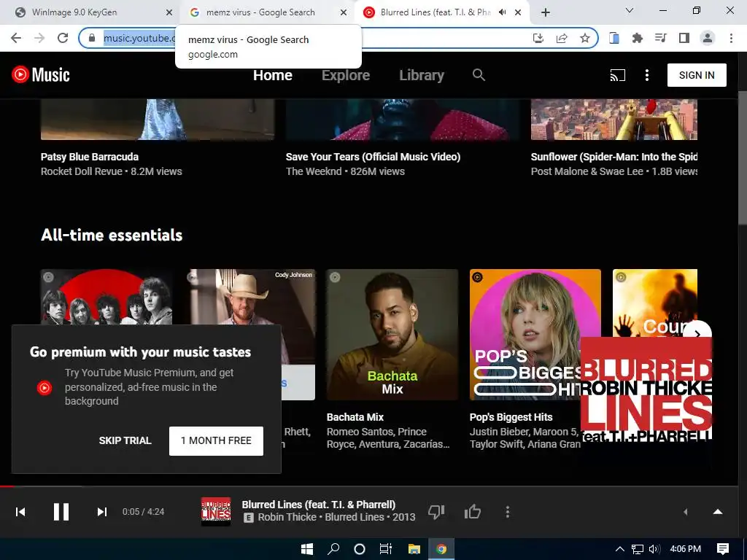This screenshot has width=747, height=560.
Task: Show next All-time essentials playlists arrow
Action: (697, 334)
